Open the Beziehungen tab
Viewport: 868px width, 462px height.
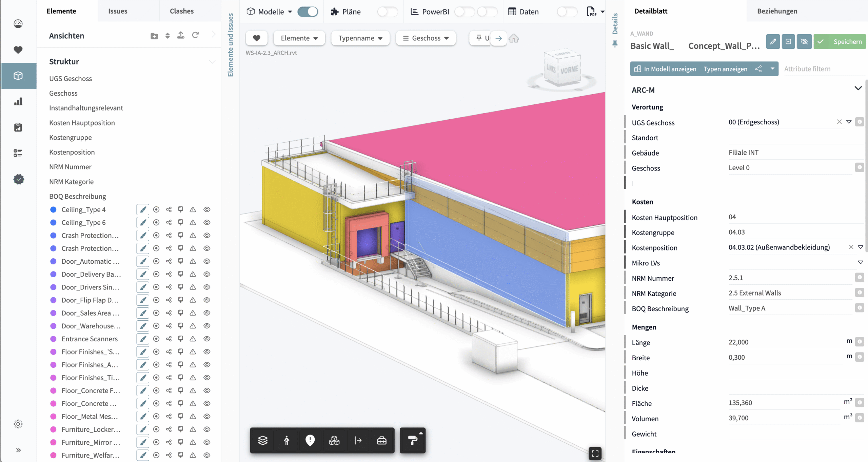(777, 11)
